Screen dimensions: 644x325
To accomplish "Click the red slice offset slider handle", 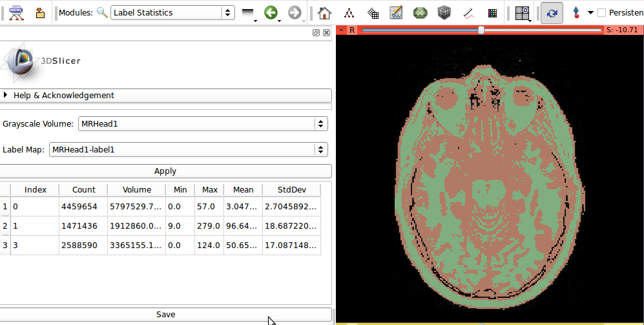I will click(481, 30).
